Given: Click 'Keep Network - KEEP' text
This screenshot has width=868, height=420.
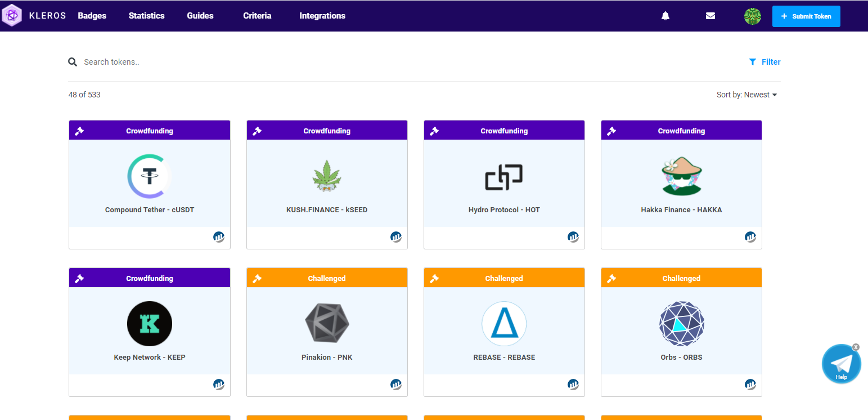Looking at the screenshot, I should coord(150,358).
